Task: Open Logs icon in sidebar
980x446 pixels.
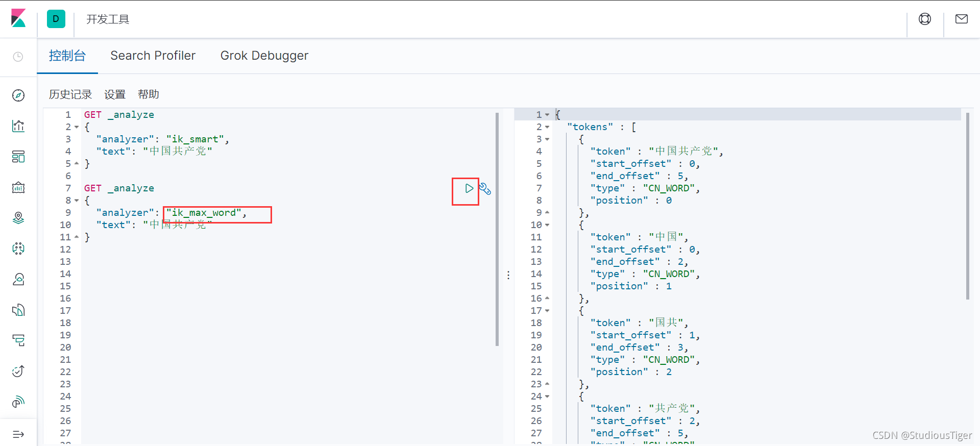Action: click(18, 310)
